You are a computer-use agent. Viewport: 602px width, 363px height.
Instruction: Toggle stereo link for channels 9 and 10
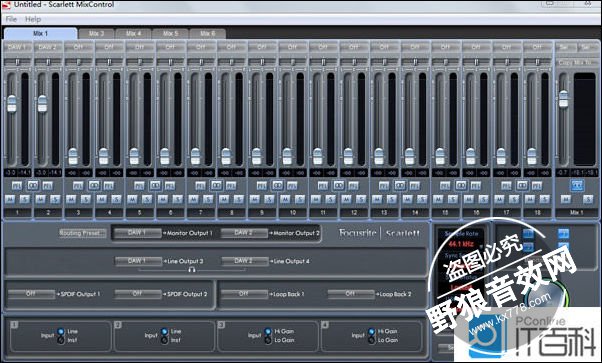point(277,186)
